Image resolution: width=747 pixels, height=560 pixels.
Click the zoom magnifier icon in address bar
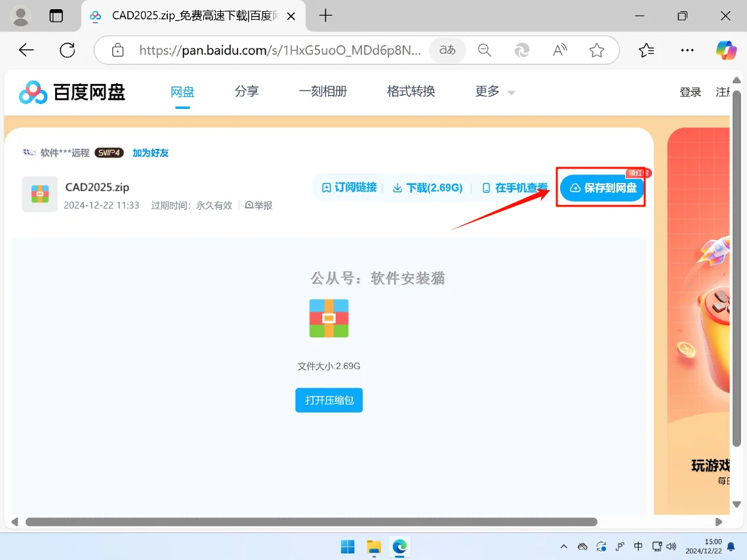(485, 50)
